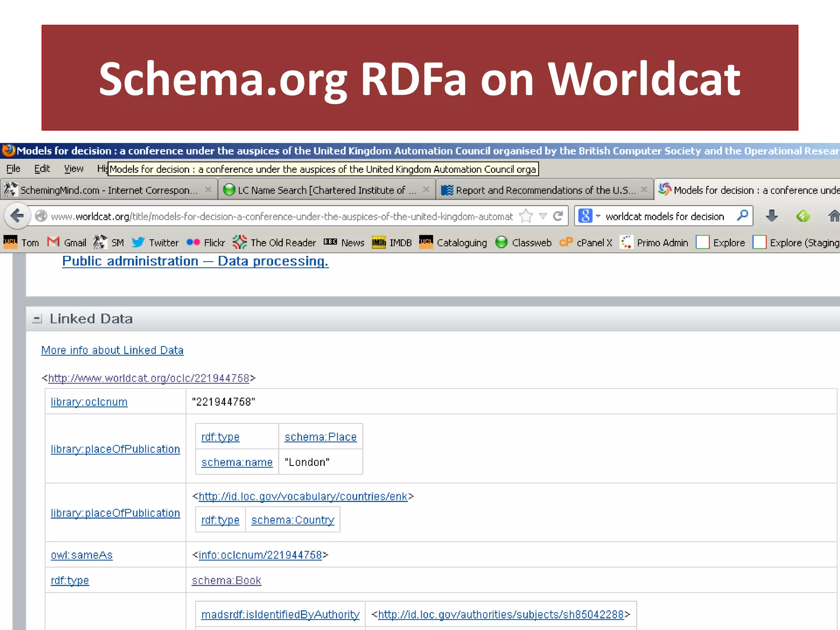This screenshot has width=840, height=630.
Task: Go home with the house icon
Action: click(x=834, y=216)
